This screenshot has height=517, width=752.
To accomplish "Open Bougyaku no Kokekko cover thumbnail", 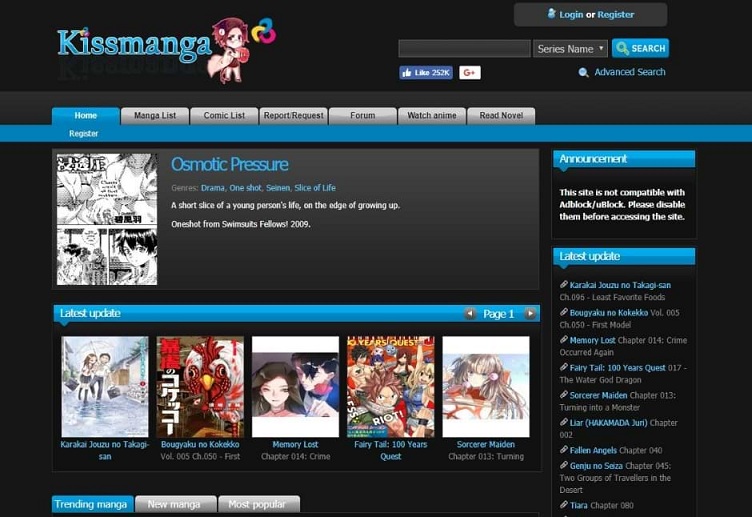I will 200,387.
